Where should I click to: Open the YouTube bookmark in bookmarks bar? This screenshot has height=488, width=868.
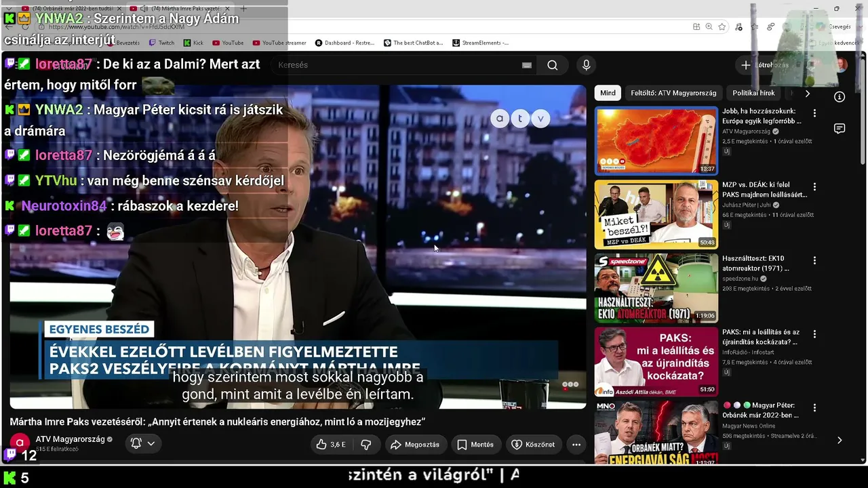point(228,43)
